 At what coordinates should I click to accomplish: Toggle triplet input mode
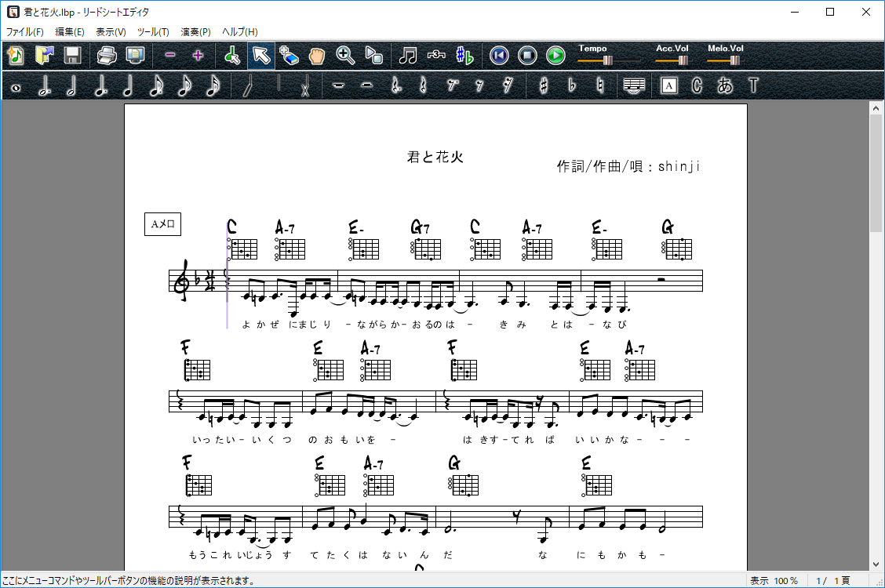click(x=436, y=55)
